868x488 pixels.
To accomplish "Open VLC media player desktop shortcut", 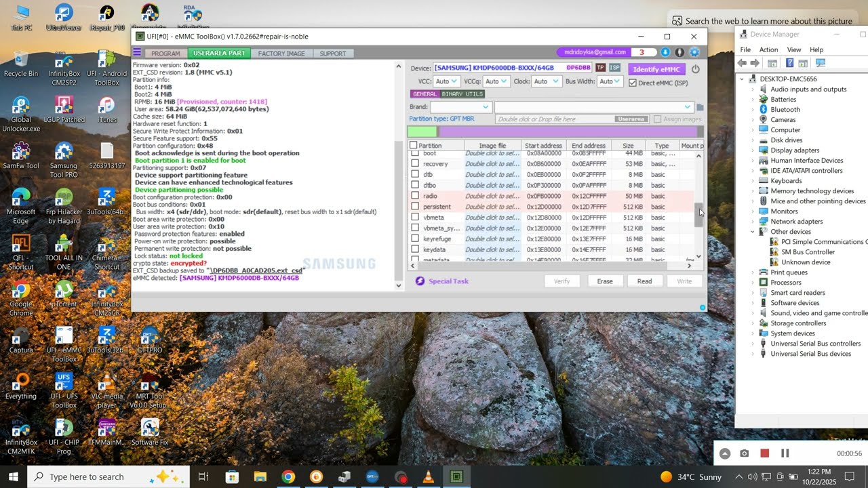I will [106, 392].
